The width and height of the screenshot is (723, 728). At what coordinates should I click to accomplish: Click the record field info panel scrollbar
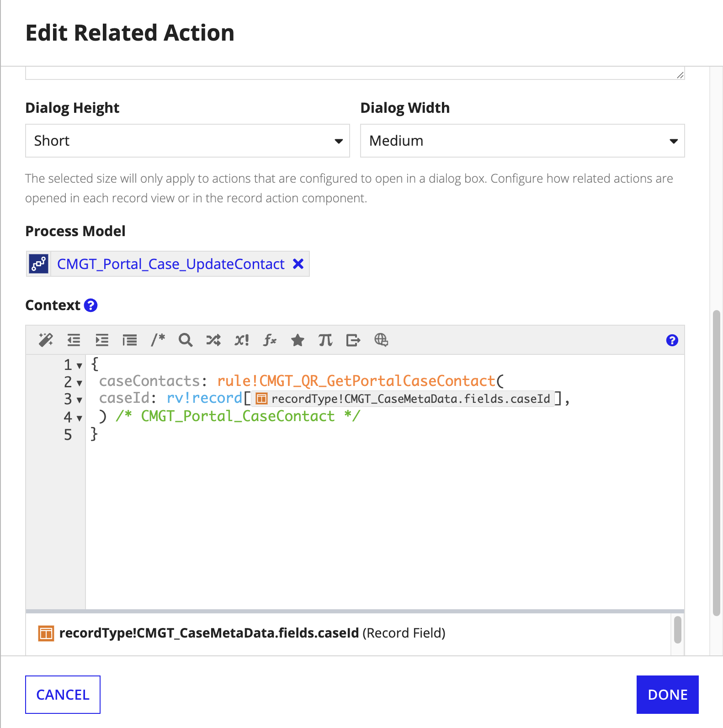click(x=678, y=629)
